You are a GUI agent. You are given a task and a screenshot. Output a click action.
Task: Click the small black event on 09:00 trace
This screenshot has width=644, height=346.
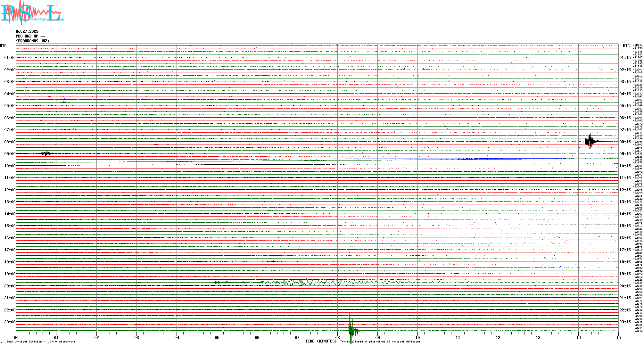47,153
